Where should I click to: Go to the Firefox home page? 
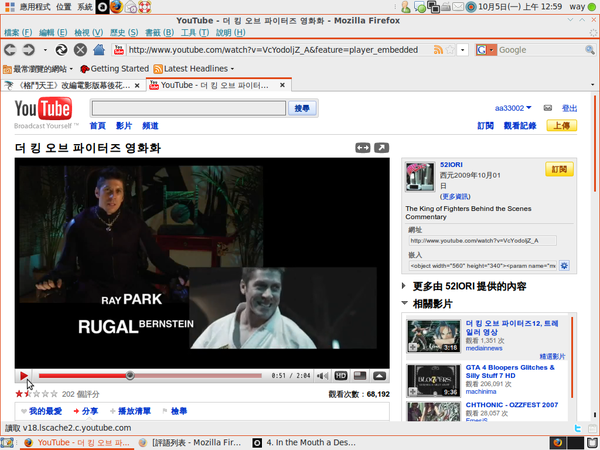99,50
